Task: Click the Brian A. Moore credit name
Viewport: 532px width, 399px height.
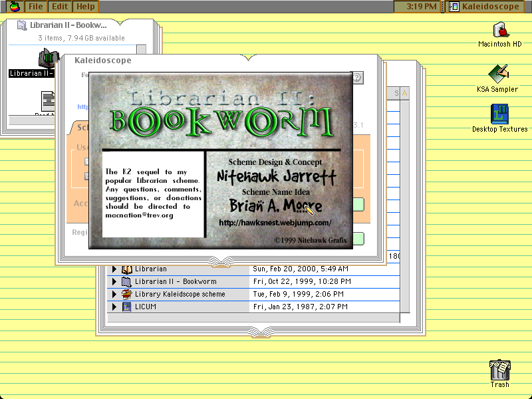Action: 275,206
